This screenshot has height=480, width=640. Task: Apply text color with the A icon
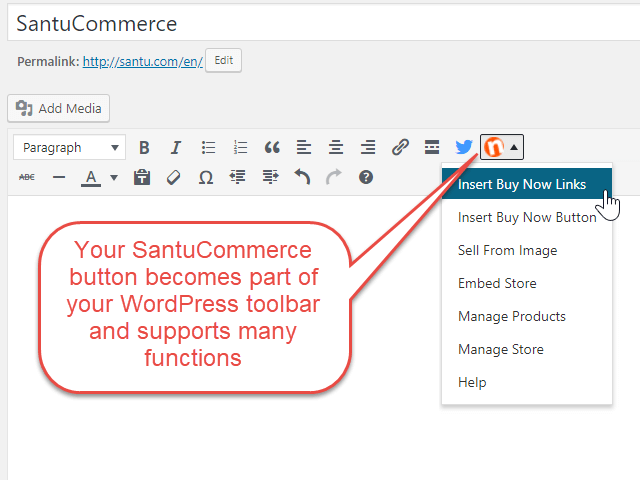pos(91,178)
